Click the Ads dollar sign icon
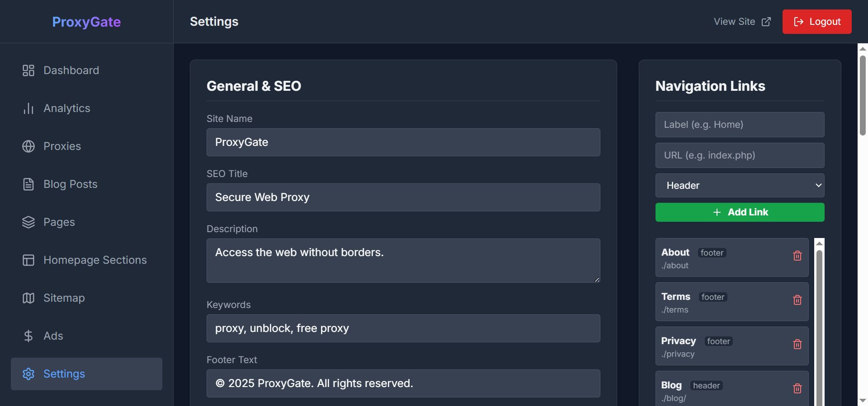The image size is (868, 406). pos(28,336)
